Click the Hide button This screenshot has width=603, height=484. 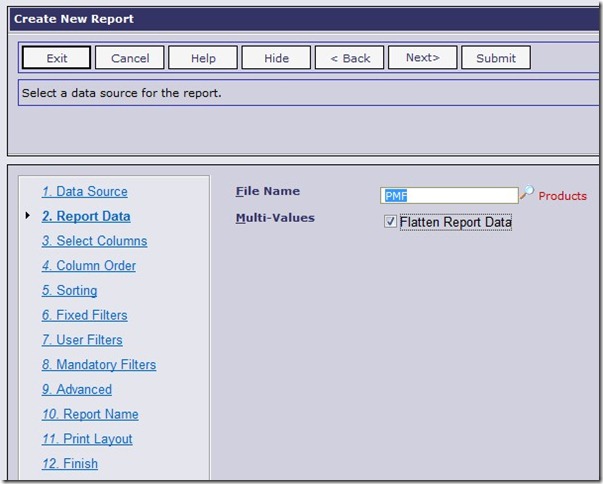(x=276, y=58)
